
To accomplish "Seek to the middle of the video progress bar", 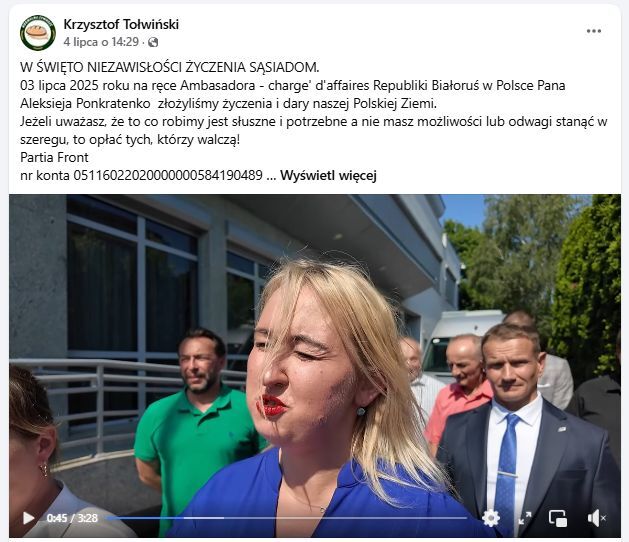I will coord(287,518).
